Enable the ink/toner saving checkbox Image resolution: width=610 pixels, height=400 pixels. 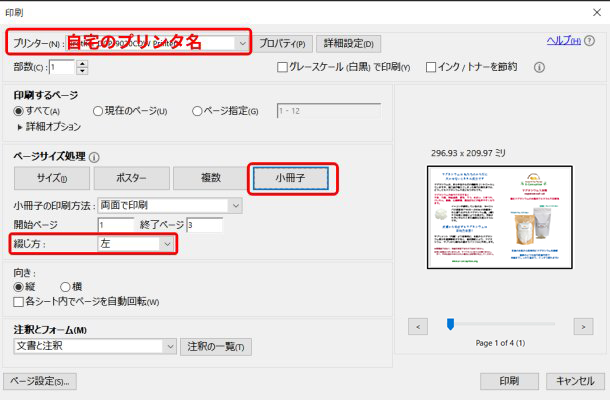431,68
